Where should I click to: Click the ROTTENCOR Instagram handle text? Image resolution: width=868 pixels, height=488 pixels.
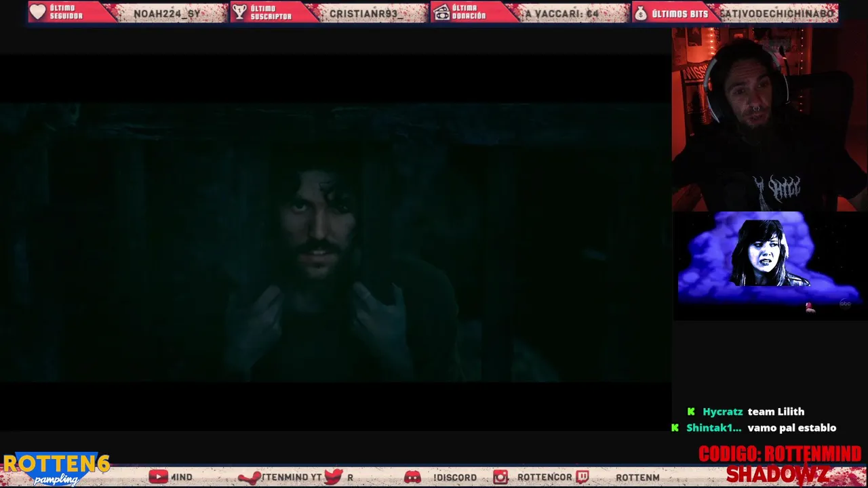[x=545, y=477]
